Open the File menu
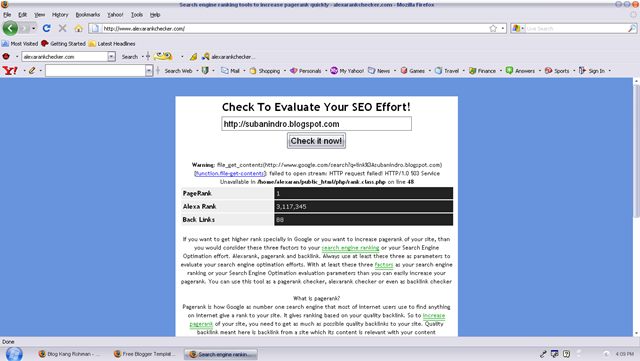Screen dimensions: 640x361 coord(7,15)
